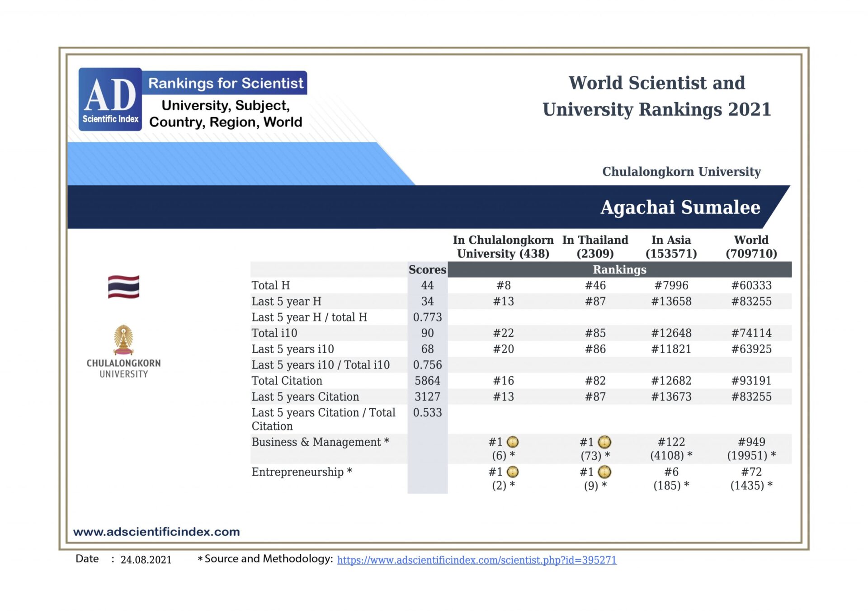Click the #949 Business & Management world ranking
The height and width of the screenshot is (614, 868).
(x=751, y=442)
